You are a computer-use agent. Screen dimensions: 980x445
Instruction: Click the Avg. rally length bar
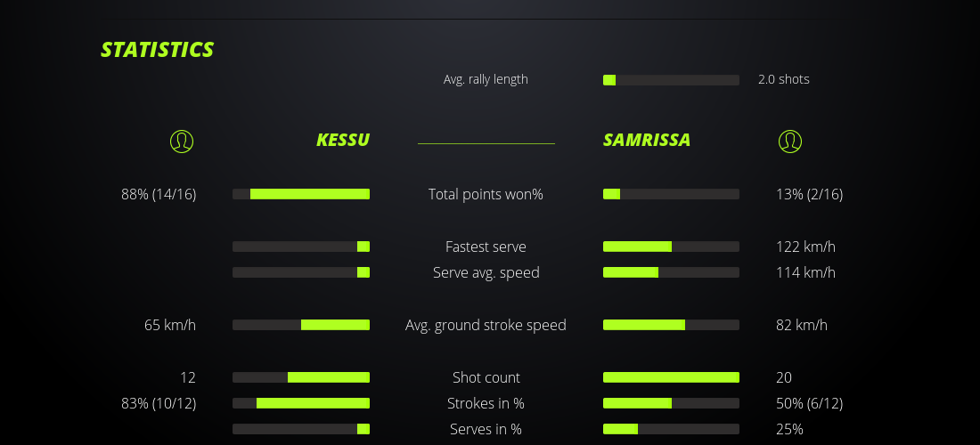point(671,80)
